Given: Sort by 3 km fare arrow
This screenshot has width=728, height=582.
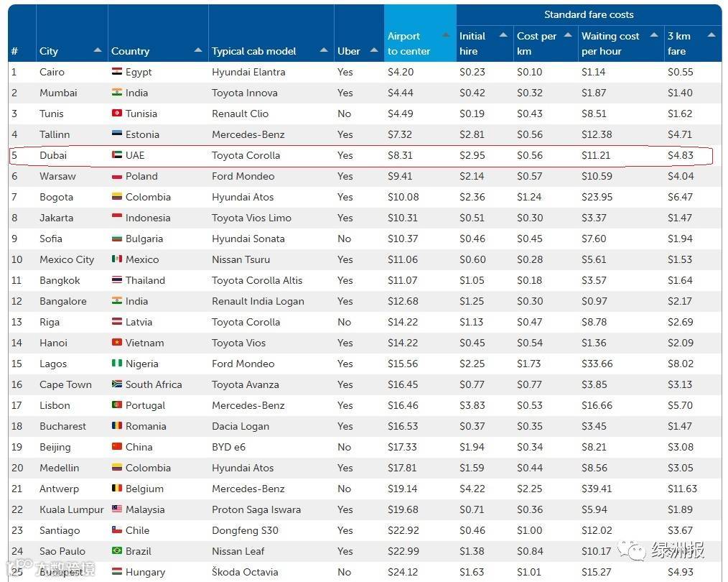Looking at the screenshot, I should pyautogui.click(x=711, y=35).
